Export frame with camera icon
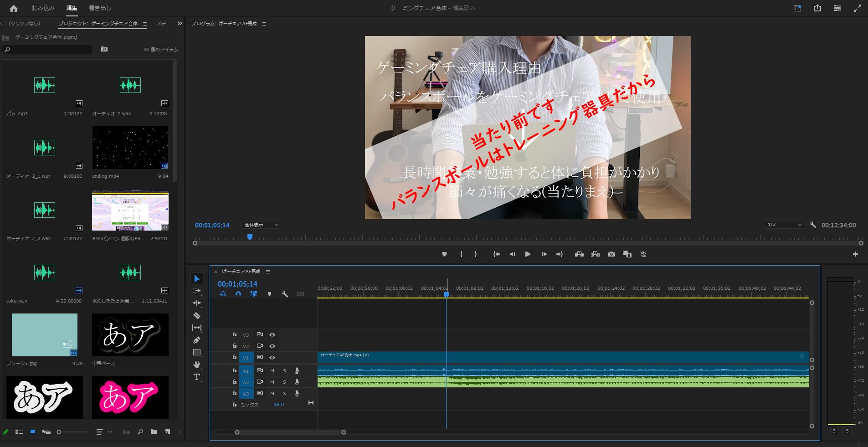 point(611,254)
